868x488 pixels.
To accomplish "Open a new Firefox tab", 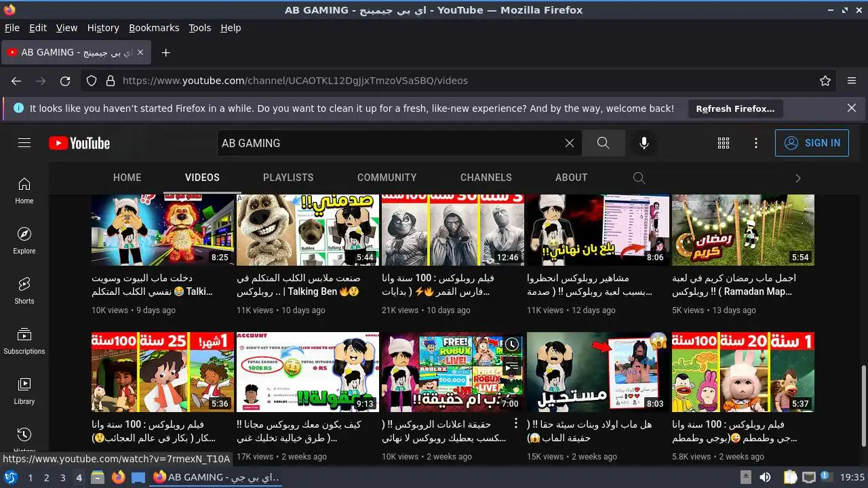I will pos(165,52).
